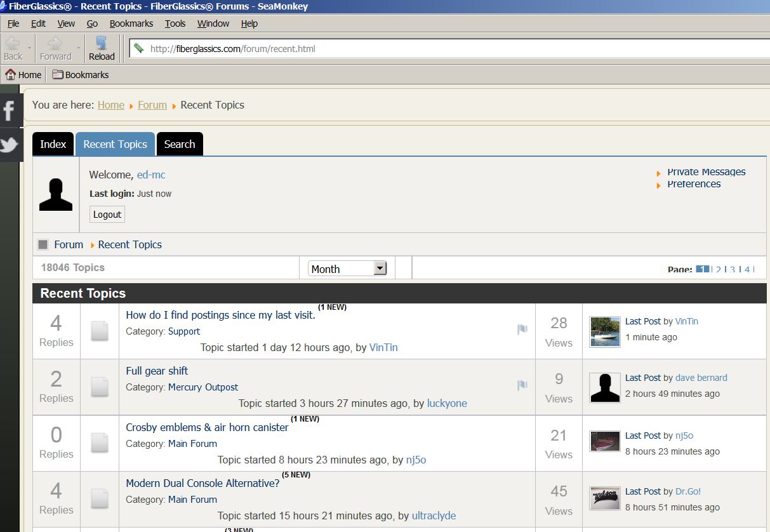Open the Back history dropdown arrow
The height and width of the screenshot is (532, 770).
[29, 48]
